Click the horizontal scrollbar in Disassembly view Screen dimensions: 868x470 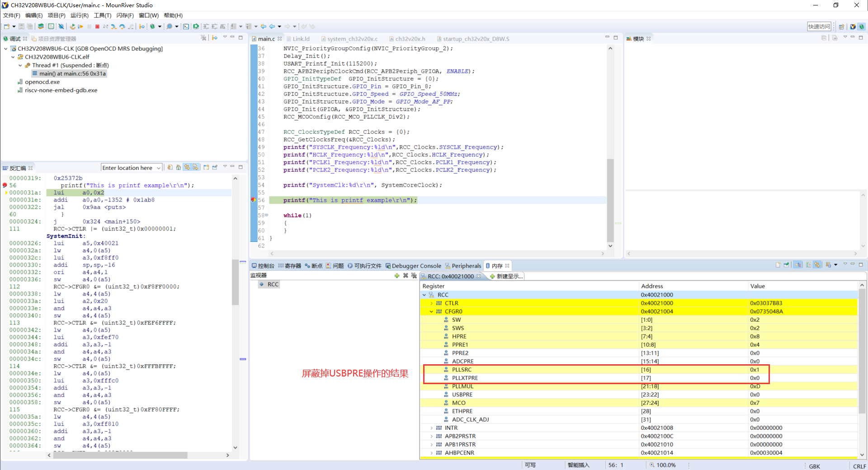click(x=120, y=455)
